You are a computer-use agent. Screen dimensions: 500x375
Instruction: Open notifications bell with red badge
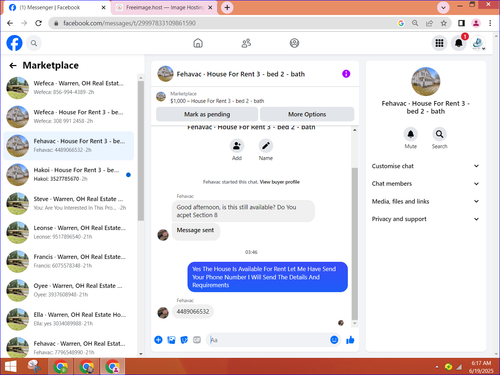459,43
